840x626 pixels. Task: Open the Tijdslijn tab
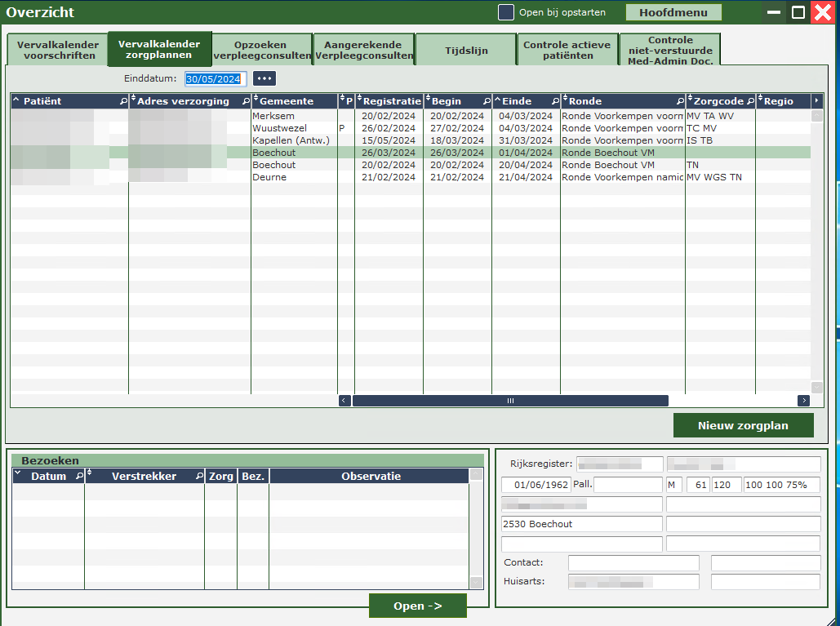coord(466,50)
